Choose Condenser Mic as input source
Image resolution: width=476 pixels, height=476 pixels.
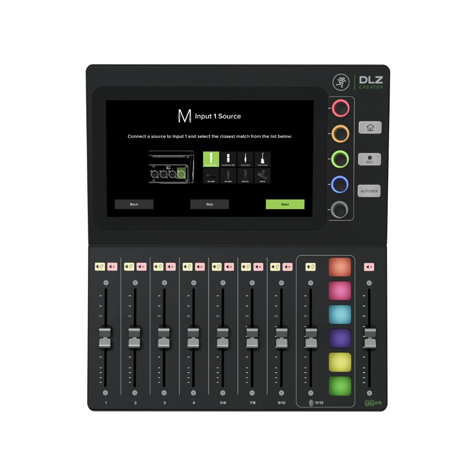tap(228, 159)
